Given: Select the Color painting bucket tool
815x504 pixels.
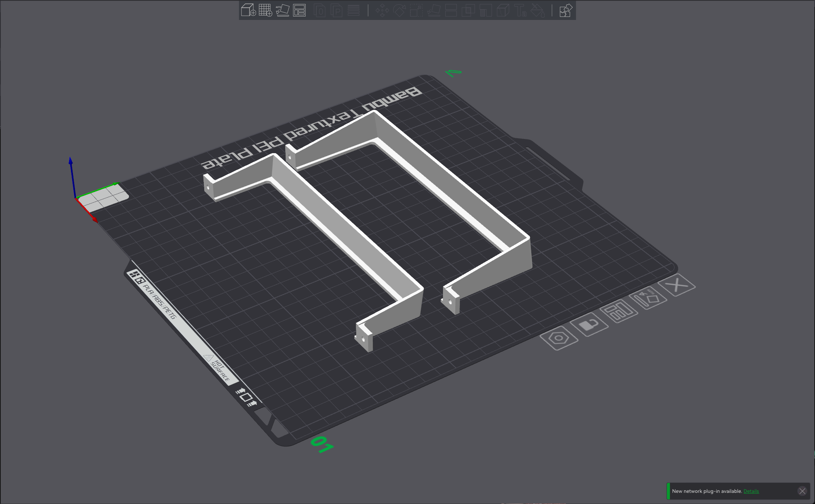Looking at the screenshot, I should [x=537, y=10].
